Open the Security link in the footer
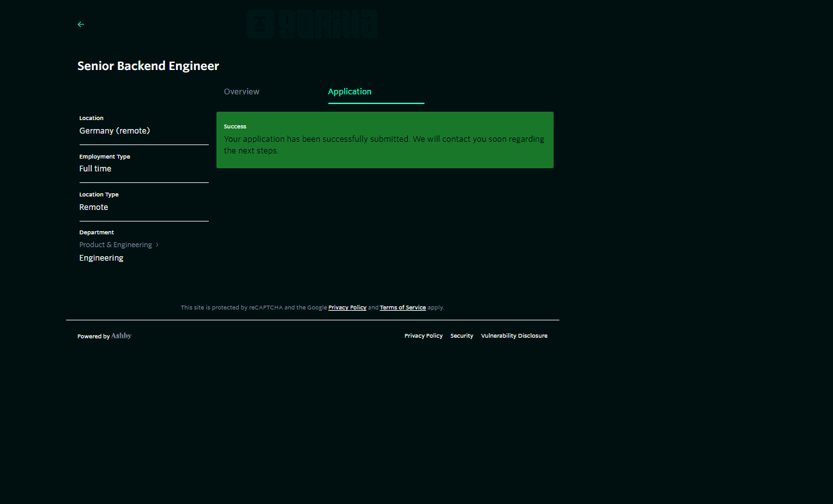 461,336
